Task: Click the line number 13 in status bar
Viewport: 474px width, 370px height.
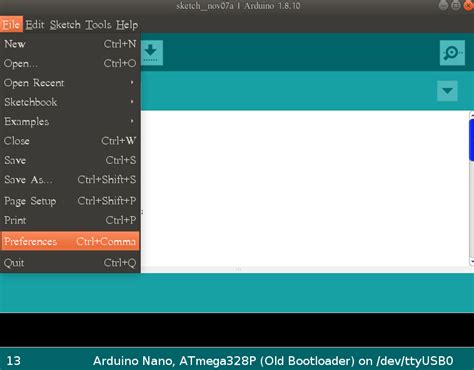Action: coord(14,361)
